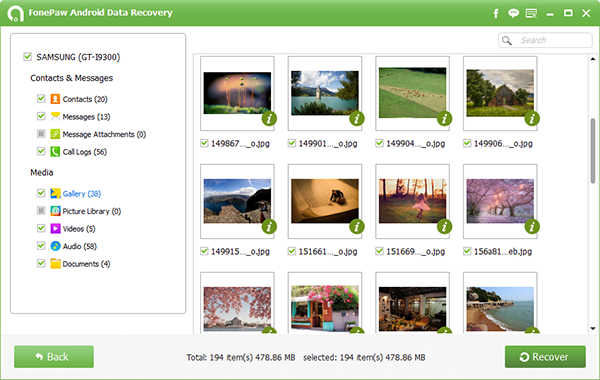Uncheck the Call Logs (56) checkbox
Viewport: 600px width, 380px height.
pyautogui.click(x=41, y=151)
